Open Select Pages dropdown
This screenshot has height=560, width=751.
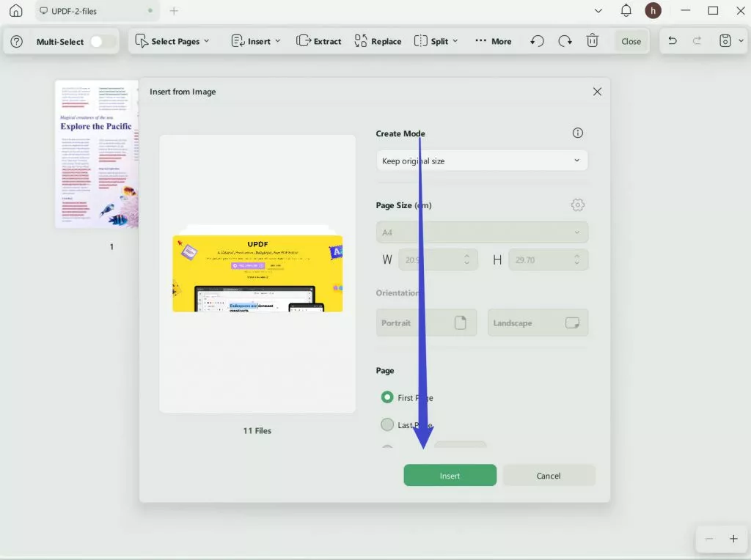coord(172,41)
